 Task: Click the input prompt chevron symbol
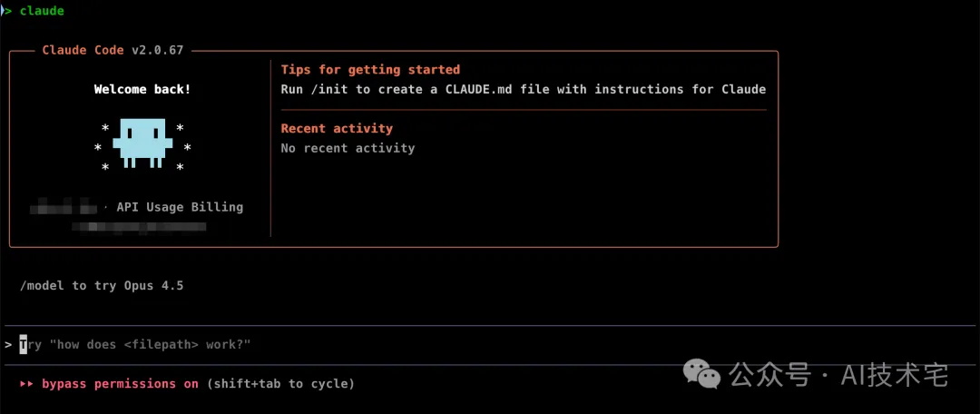click(x=8, y=345)
